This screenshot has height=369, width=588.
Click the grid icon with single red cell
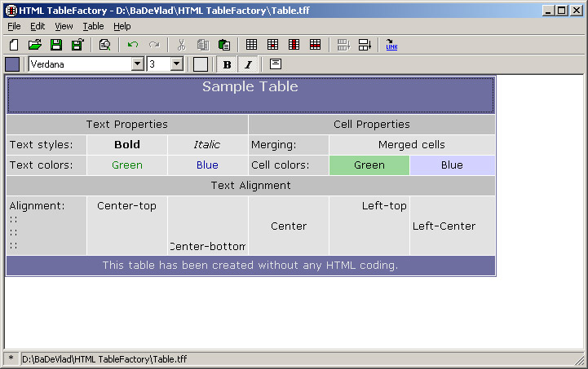pos(272,45)
